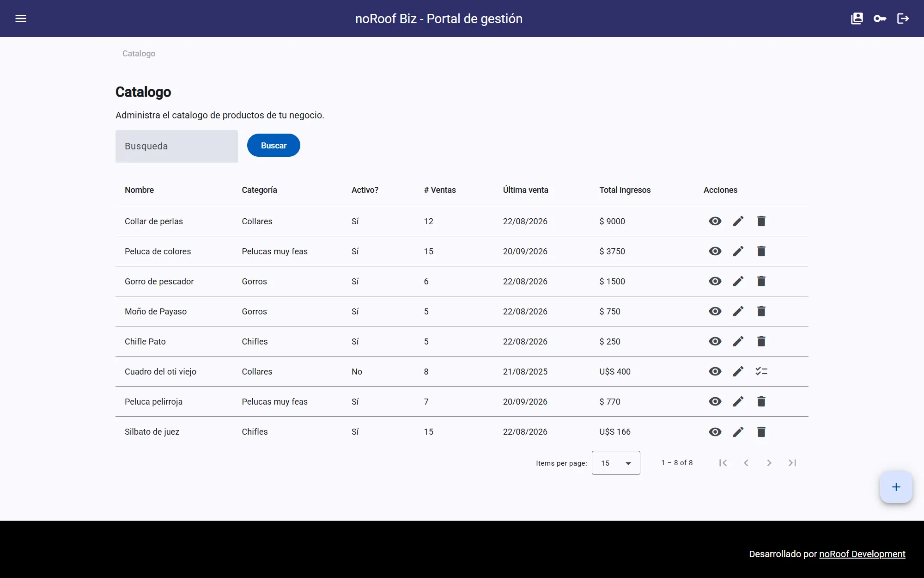Open the Items per page dropdown

616,463
